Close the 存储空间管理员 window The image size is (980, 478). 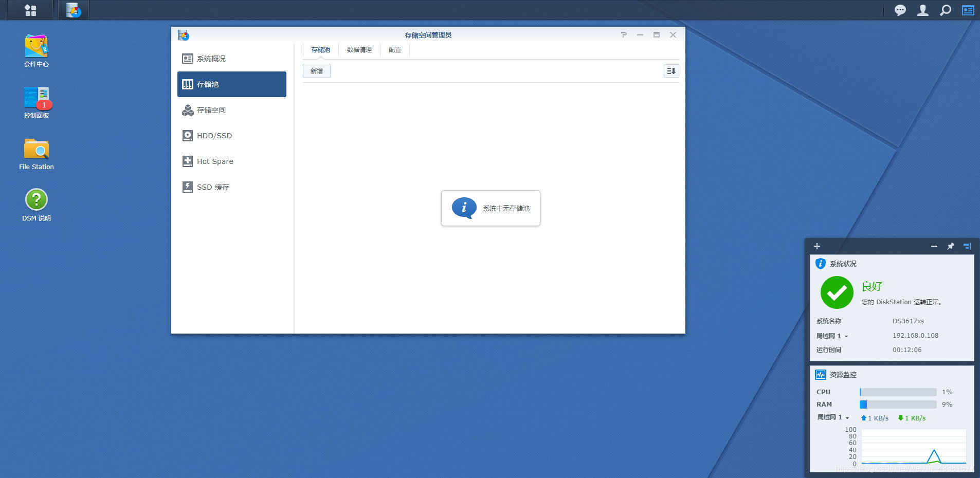click(673, 35)
